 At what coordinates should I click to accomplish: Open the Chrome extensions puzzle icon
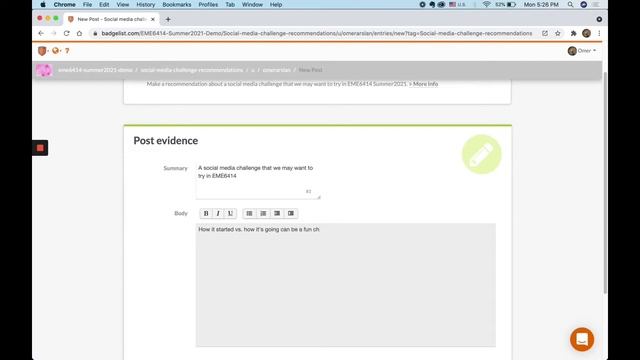(573, 33)
